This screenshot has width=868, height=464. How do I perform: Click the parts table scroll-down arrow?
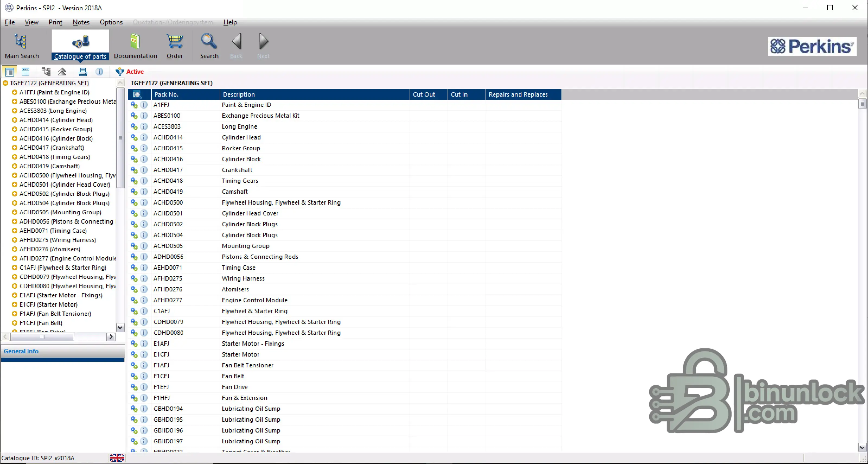tap(862, 448)
